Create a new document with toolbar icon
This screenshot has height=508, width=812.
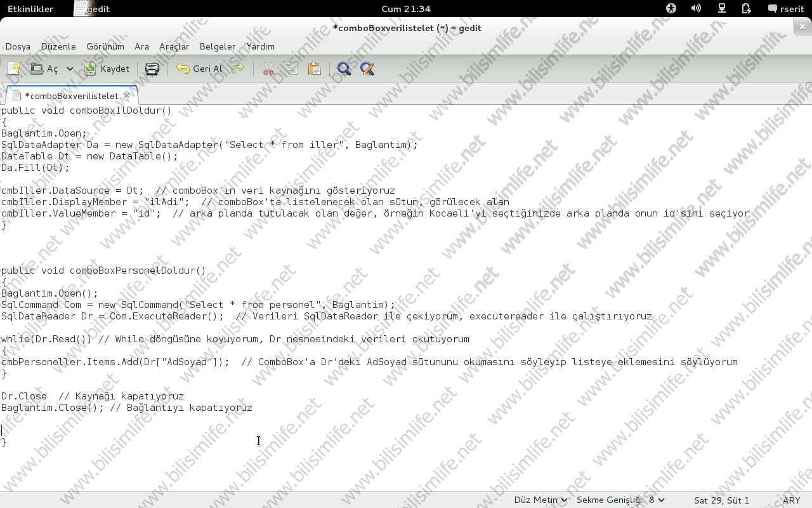coord(14,69)
